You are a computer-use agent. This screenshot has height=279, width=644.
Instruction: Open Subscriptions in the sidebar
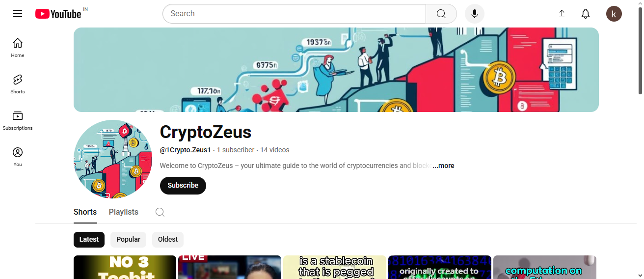(x=18, y=120)
